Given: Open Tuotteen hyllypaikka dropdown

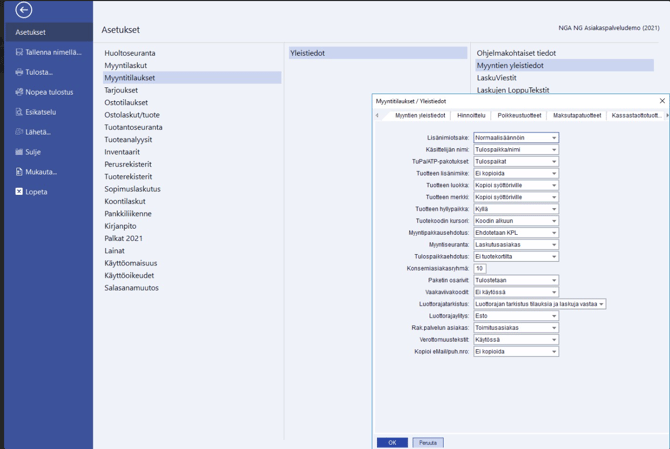Looking at the screenshot, I should 516,209.
